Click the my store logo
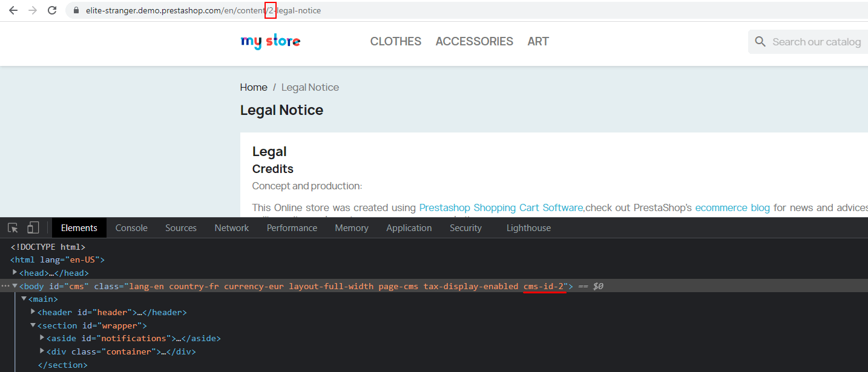The width and height of the screenshot is (868, 372). click(x=270, y=41)
